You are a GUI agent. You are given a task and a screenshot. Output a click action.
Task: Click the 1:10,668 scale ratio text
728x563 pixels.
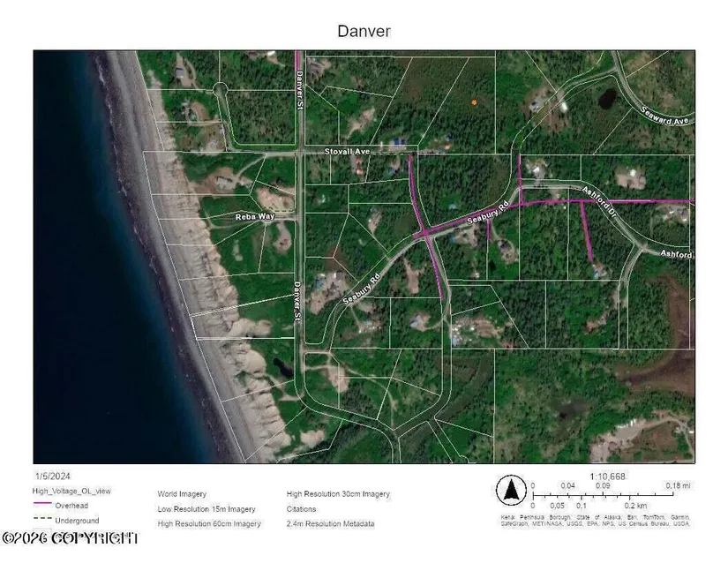click(x=607, y=476)
